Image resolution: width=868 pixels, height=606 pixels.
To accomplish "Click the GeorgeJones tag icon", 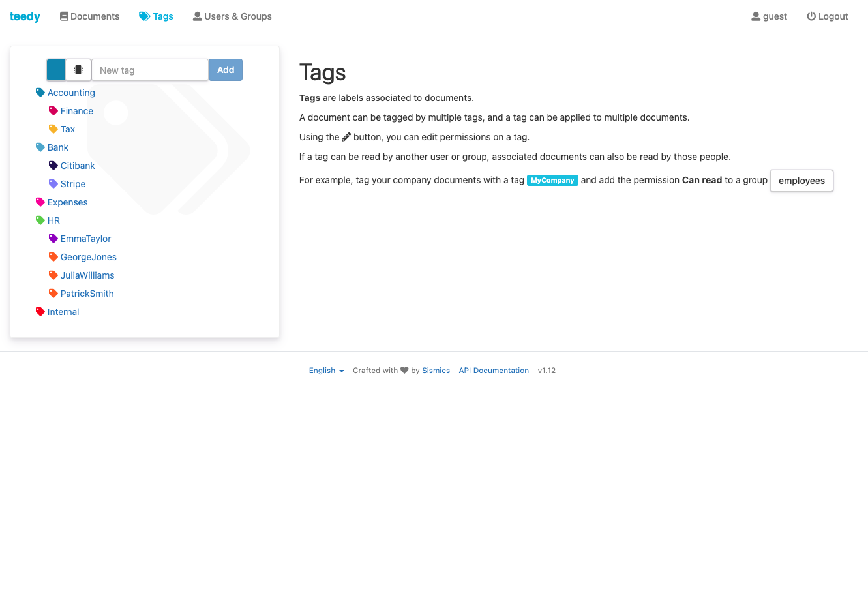I will [53, 257].
